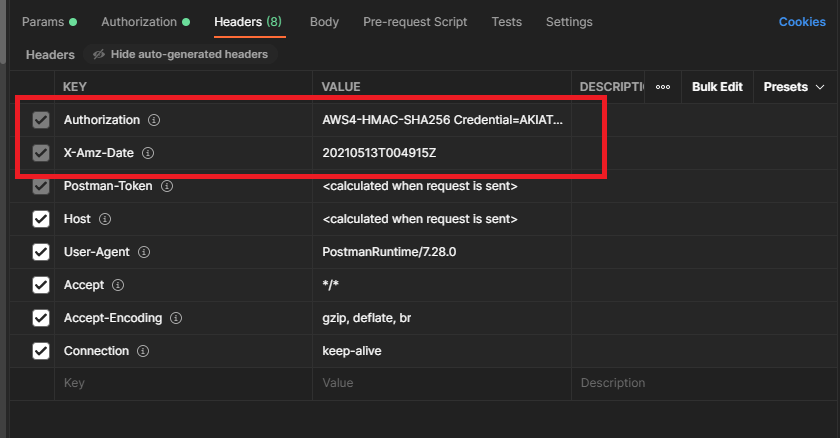Click info icon next to User-Agent

(144, 252)
